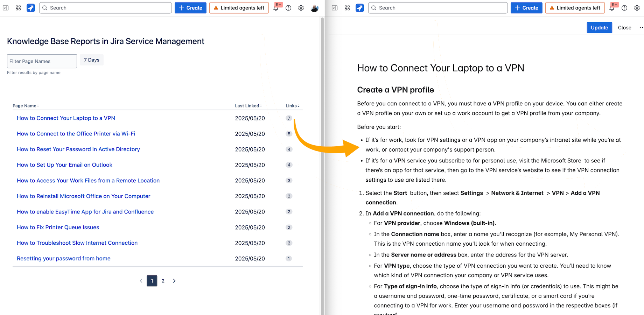
Task: Select page 1 in pagination
Action: coord(152,281)
